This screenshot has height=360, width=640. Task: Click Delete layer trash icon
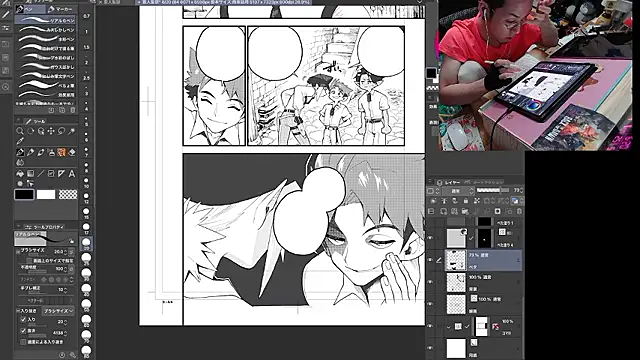(x=519, y=211)
